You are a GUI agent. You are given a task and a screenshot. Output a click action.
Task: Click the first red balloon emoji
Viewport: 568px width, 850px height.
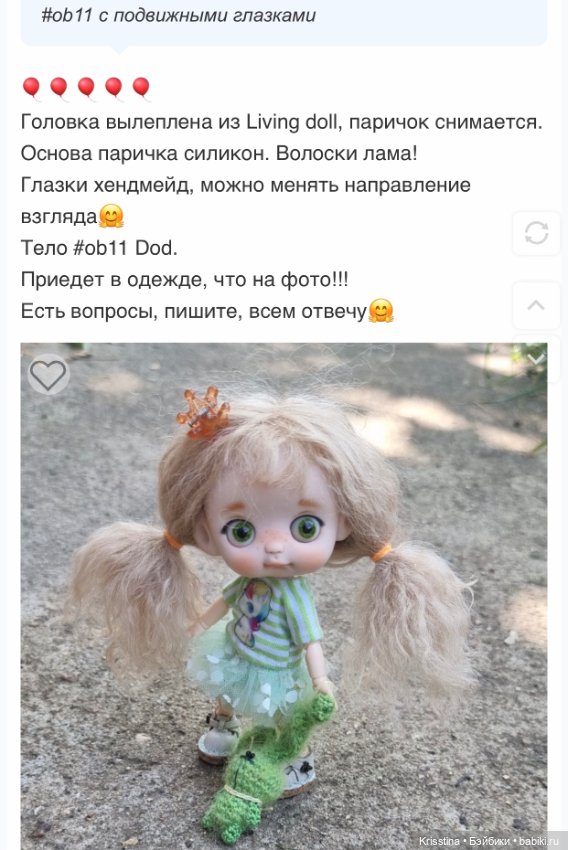pyautogui.click(x=32, y=88)
